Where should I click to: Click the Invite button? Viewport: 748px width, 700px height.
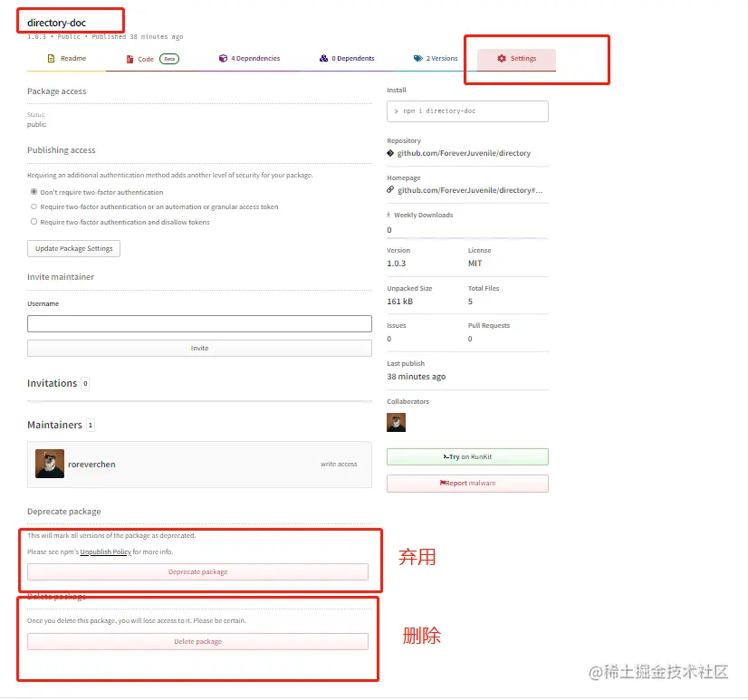pos(199,349)
